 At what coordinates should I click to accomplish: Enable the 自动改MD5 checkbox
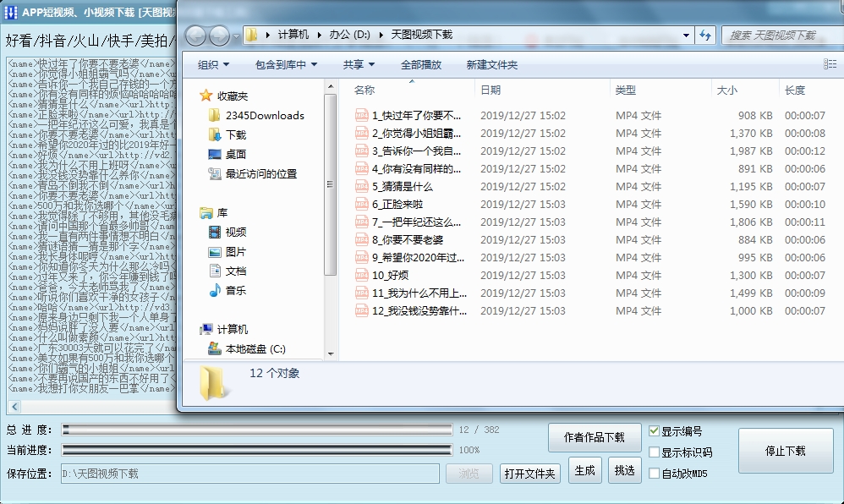pyautogui.click(x=654, y=474)
